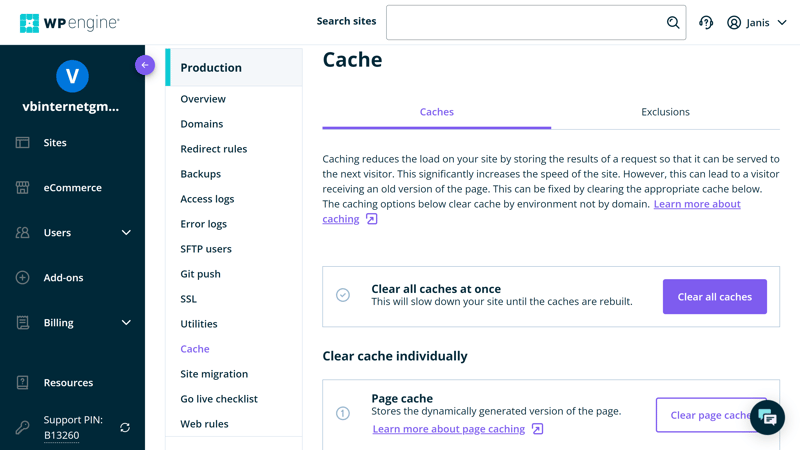
Task: Open the help headset icon
Action: coord(706,23)
